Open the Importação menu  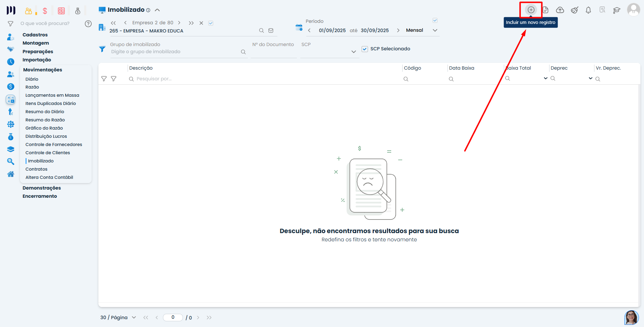click(x=37, y=60)
